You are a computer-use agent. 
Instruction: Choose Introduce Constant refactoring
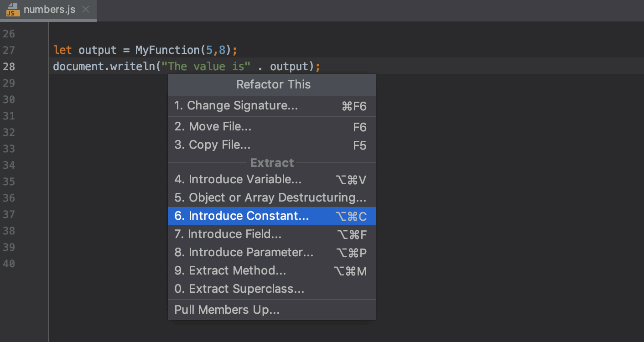[x=272, y=216]
